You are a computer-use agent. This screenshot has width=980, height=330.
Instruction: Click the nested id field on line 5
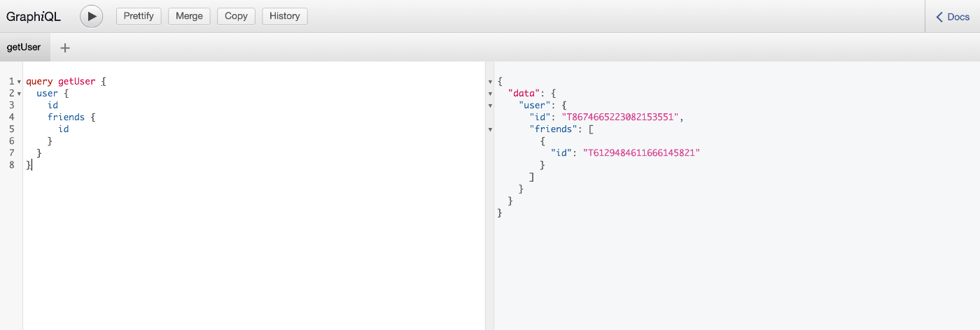click(x=64, y=129)
